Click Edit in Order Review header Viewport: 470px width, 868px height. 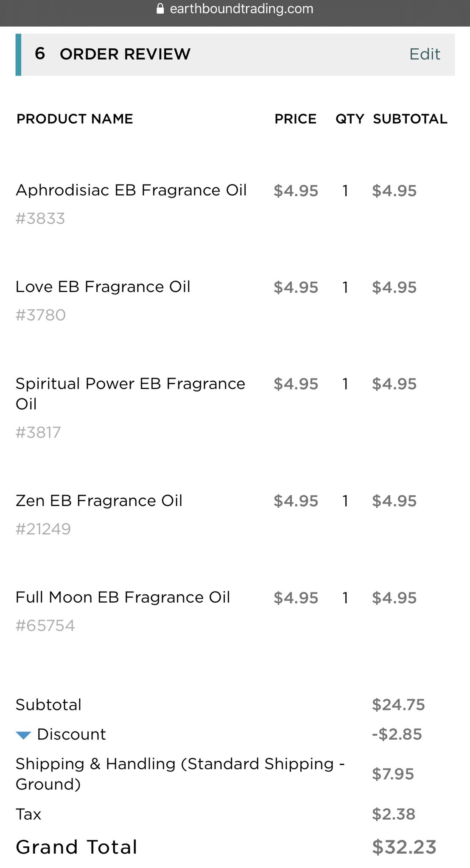tap(425, 54)
